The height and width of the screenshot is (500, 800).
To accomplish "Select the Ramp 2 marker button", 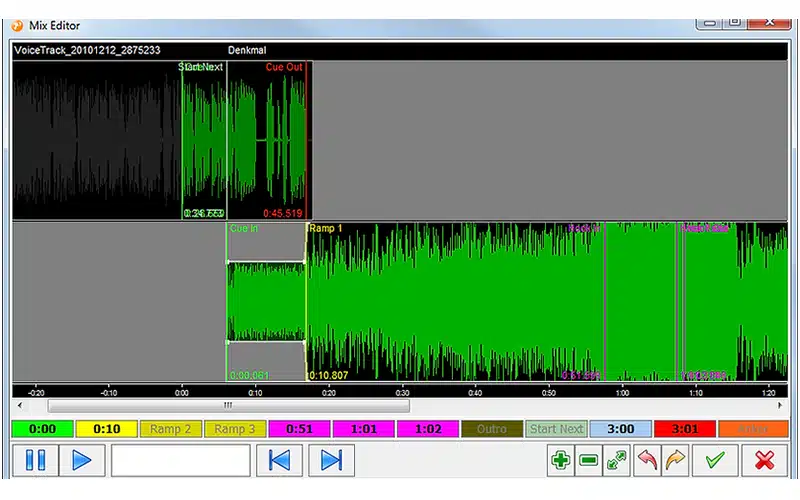I will pos(171,429).
